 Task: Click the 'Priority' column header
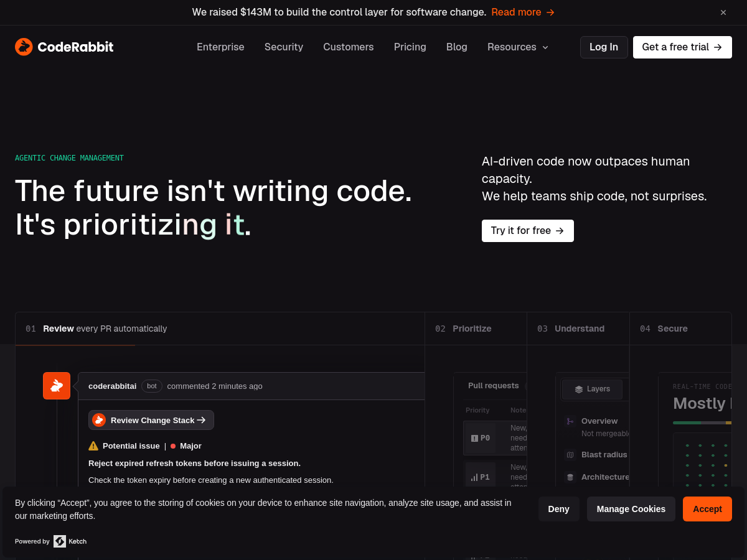tap(477, 410)
